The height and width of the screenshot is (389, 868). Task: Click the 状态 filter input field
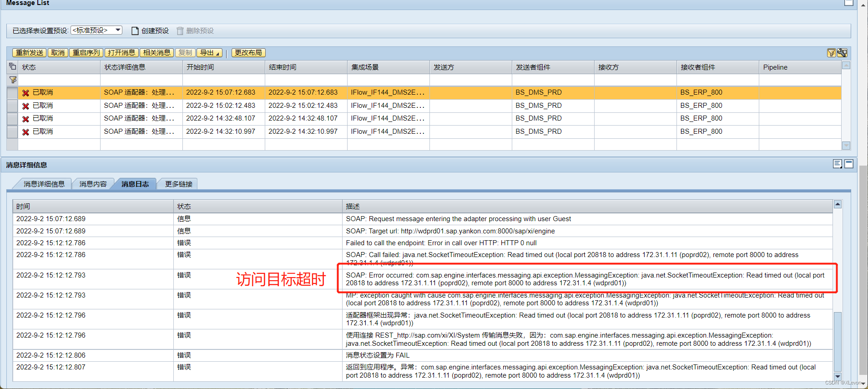point(59,80)
